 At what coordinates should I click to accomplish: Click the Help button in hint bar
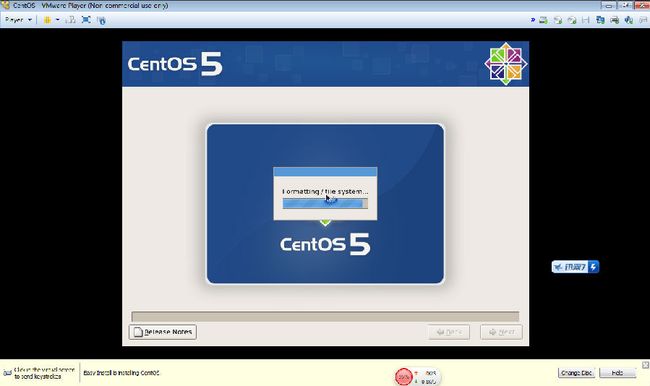[617, 373]
